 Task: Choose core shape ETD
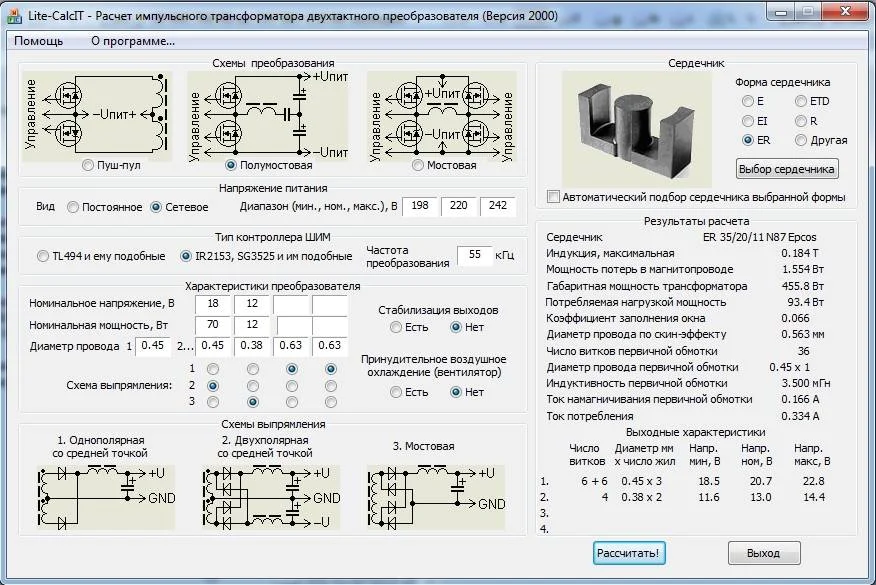coord(801,102)
